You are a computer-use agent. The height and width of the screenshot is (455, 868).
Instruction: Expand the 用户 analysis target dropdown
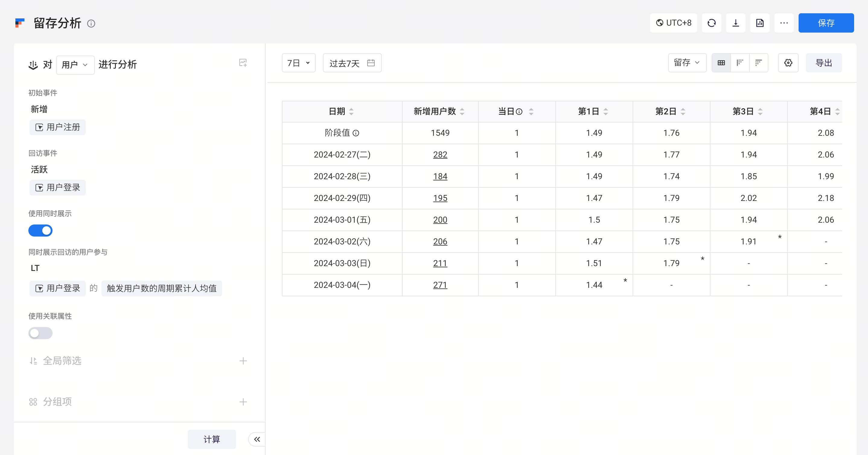point(75,64)
